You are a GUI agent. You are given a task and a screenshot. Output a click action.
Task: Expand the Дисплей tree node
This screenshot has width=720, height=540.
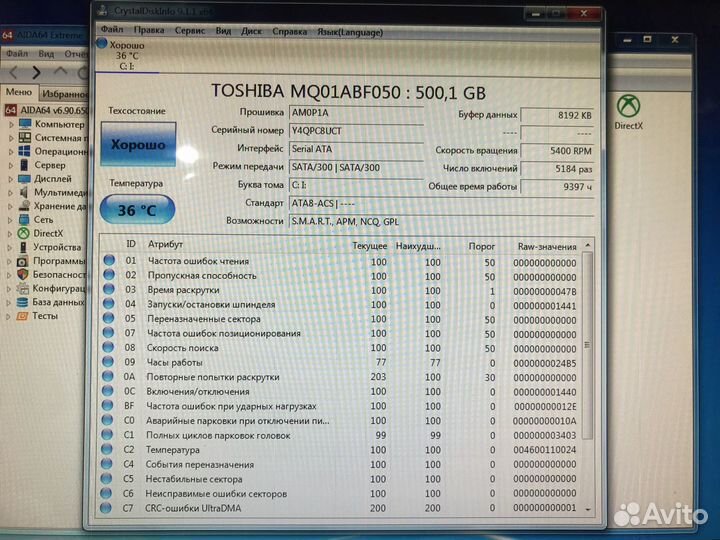10,179
